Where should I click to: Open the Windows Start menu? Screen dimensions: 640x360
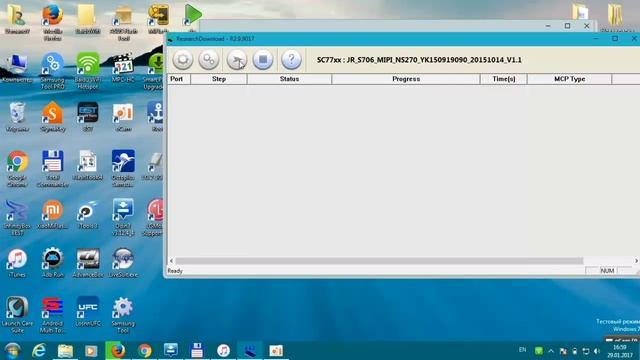tap(13, 351)
